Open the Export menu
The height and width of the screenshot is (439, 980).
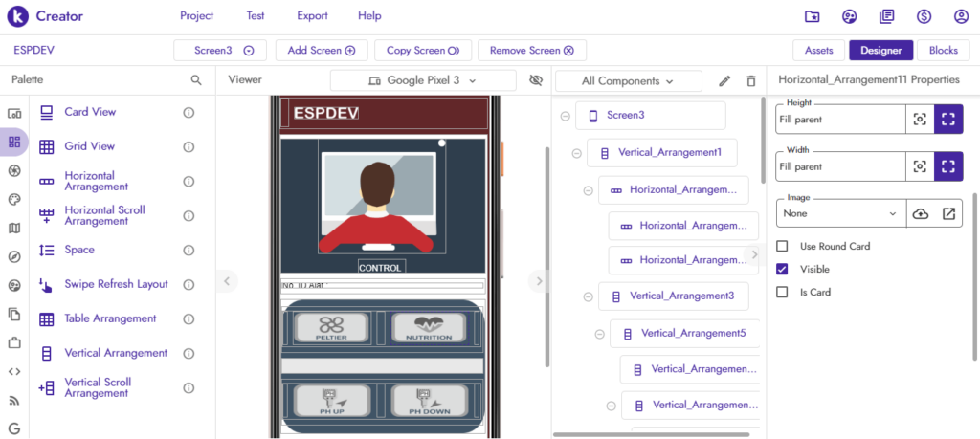point(312,16)
